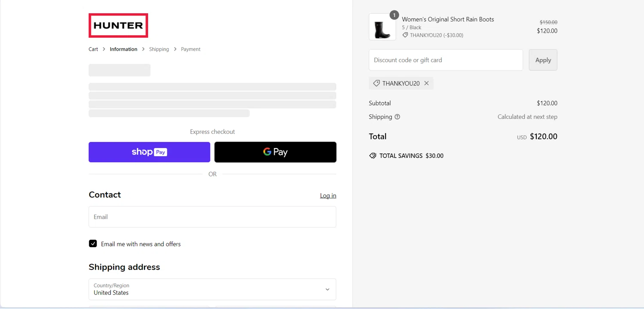Click the tag icon on THANKYOU20 chip
644x309 pixels.
tap(377, 83)
